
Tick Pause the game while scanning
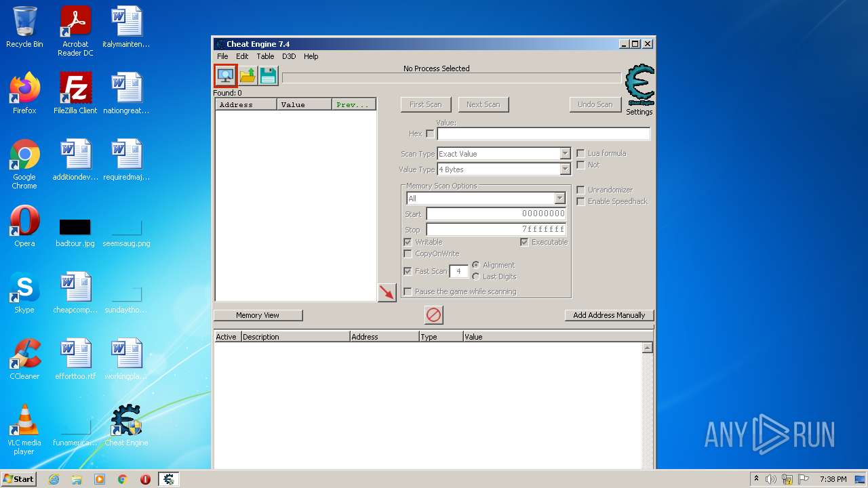pyautogui.click(x=408, y=291)
